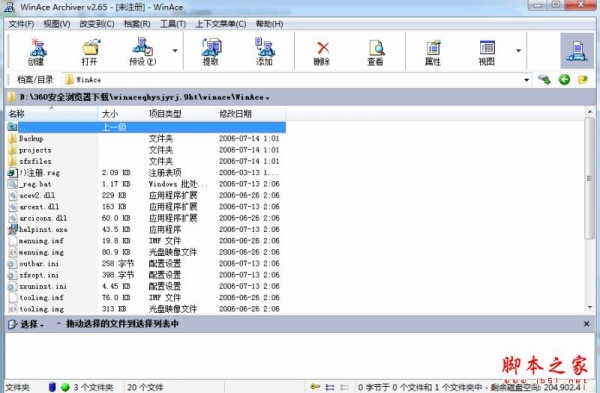Click the 打开 (Open) toolbar icon
Screen dimensions: 600x393
coord(90,51)
